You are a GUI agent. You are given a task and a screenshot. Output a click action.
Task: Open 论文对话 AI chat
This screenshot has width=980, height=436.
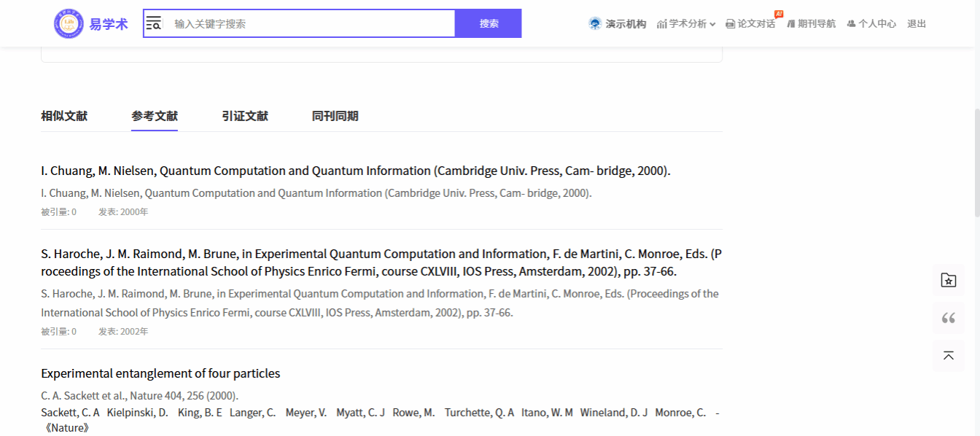[x=751, y=23]
